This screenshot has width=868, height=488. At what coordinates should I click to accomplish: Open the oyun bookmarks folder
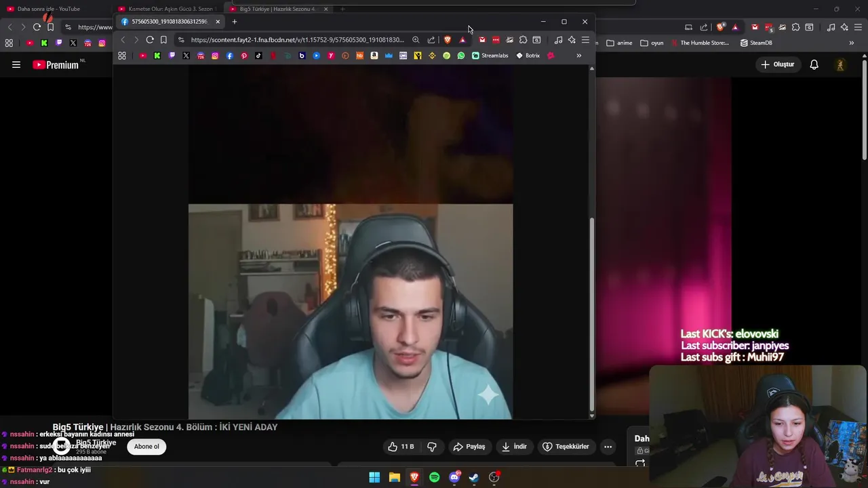pyautogui.click(x=652, y=43)
